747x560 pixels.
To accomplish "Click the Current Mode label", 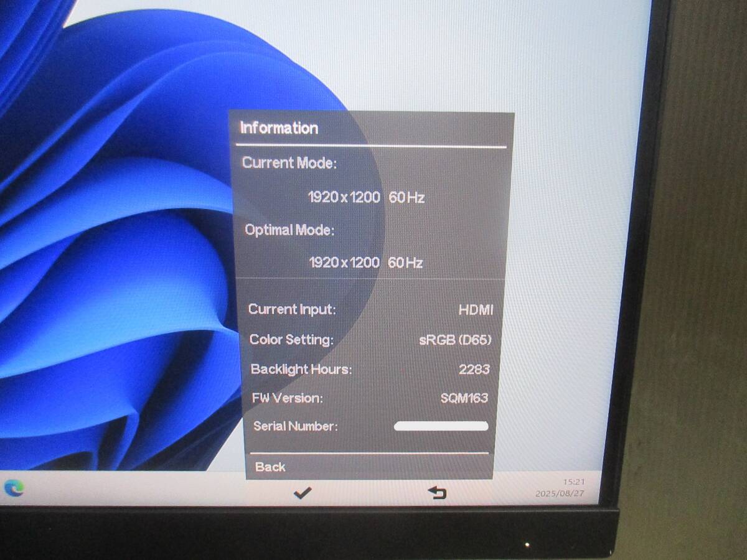I will 289,163.
